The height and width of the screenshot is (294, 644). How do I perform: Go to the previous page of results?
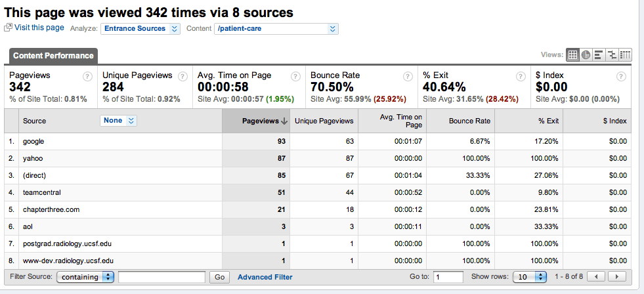(596, 277)
